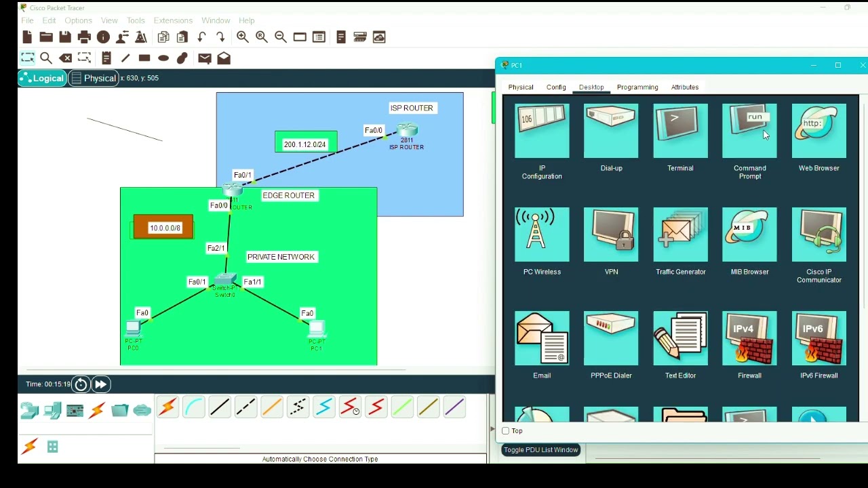Select Switch0 in the private network

(225, 280)
